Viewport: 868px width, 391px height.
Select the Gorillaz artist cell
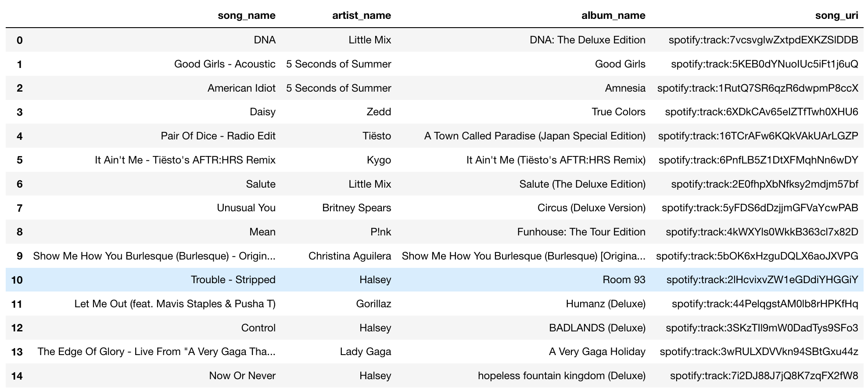373,304
